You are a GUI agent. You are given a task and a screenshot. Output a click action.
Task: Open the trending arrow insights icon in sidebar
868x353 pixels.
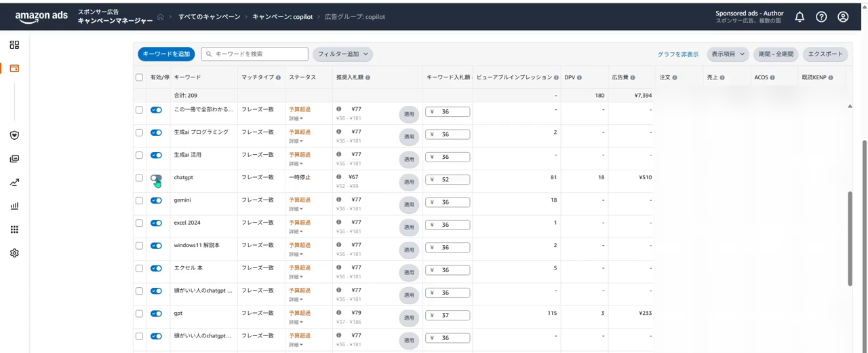(x=14, y=183)
